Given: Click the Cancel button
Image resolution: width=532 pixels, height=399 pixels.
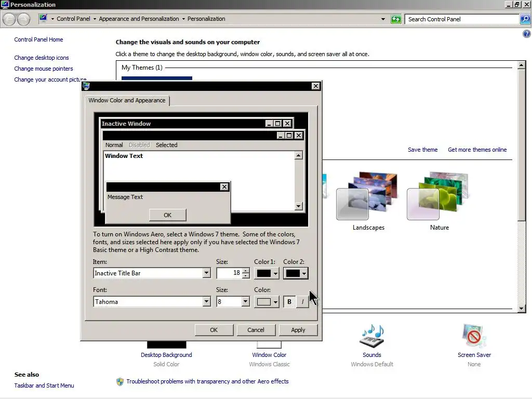Looking at the screenshot, I should pos(256,330).
